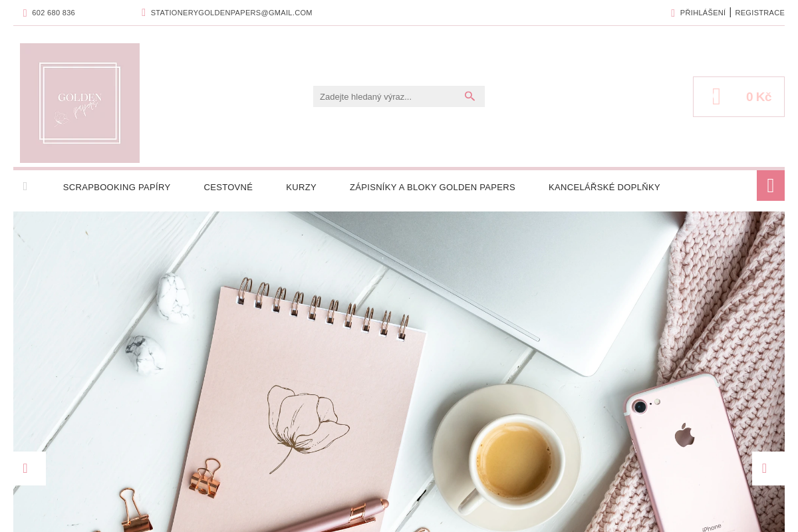Open Scrapbooking papíry menu category
The image size is (798, 532).
click(117, 188)
